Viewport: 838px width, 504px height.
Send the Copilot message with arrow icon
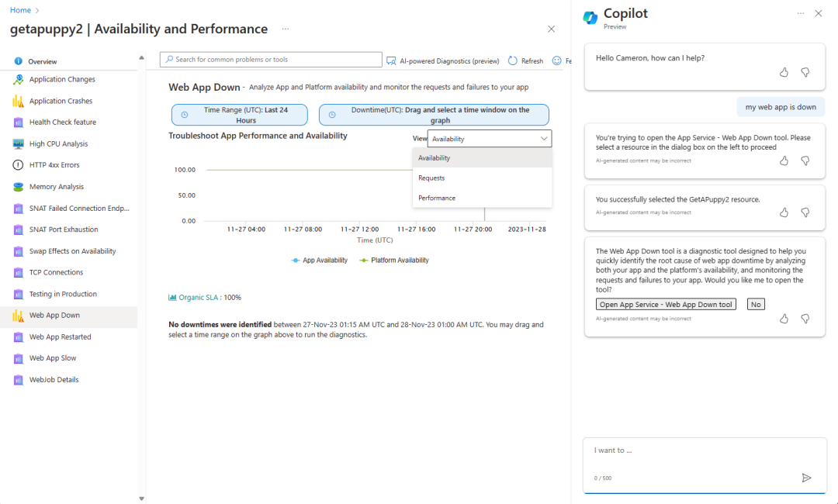(x=806, y=478)
